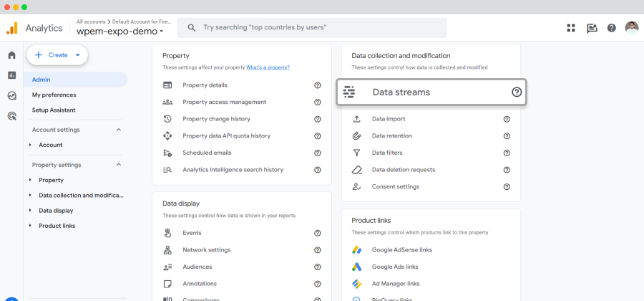Open the Advertising cursor icon in left rail
The height and width of the screenshot is (301, 644).
point(12,116)
